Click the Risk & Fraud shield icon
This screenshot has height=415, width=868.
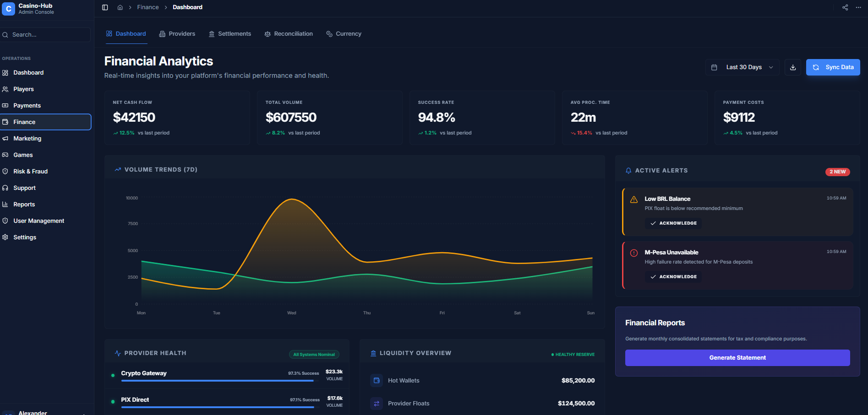(x=5, y=171)
